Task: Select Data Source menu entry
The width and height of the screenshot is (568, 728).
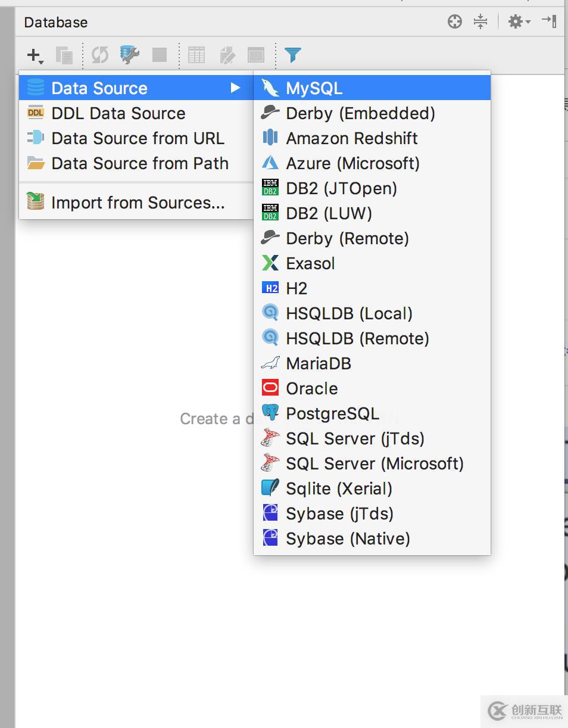Action: coord(136,88)
